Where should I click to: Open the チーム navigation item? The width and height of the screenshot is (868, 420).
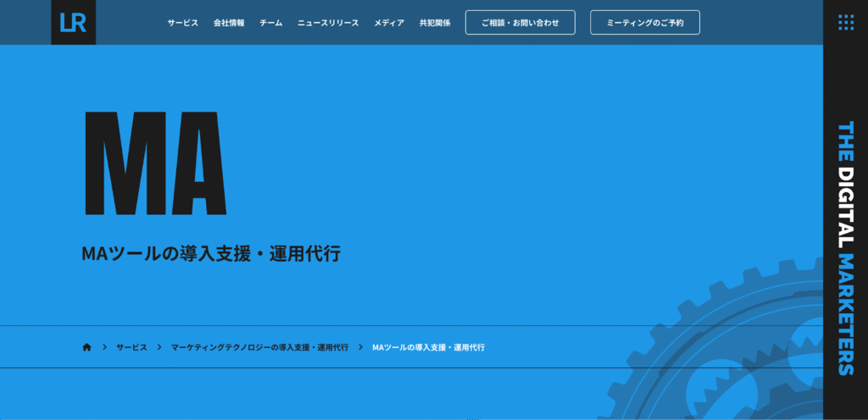270,23
